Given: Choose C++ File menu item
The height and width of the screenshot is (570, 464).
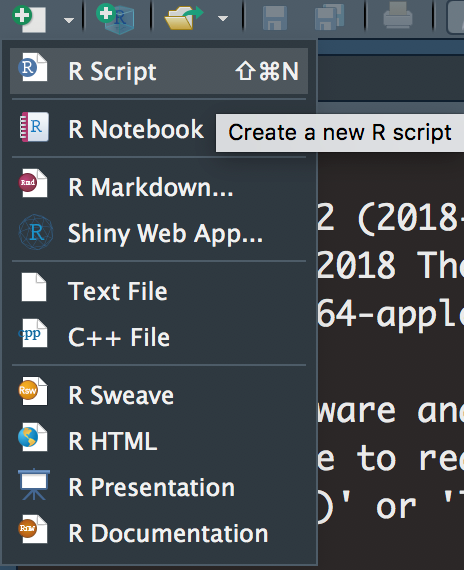Looking at the screenshot, I should [x=159, y=337].
